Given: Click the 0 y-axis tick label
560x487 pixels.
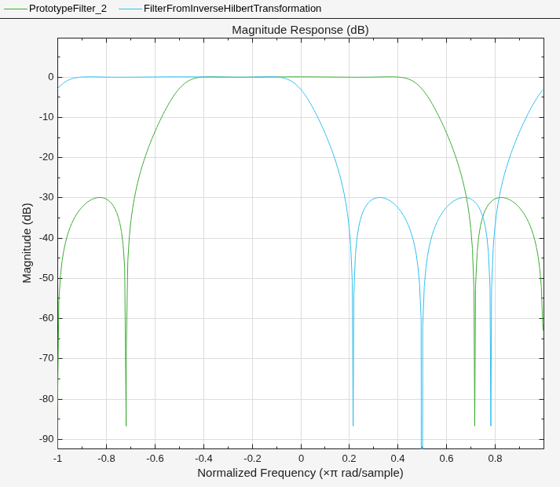Looking at the screenshot, I should pyautogui.click(x=51, y=77).
